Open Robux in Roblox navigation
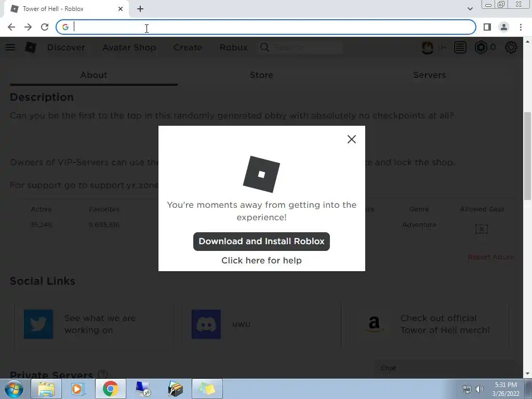The image size is (532, 399). point(233,47)
